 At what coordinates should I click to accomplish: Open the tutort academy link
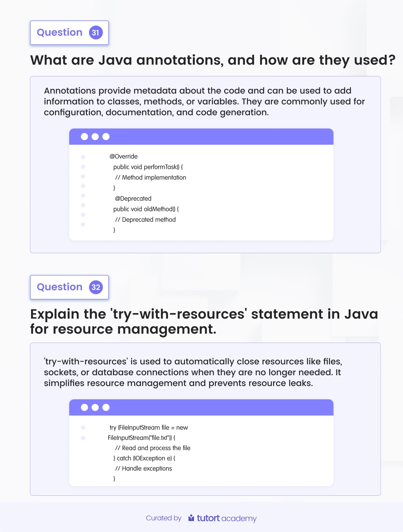[x=222, y=518]
